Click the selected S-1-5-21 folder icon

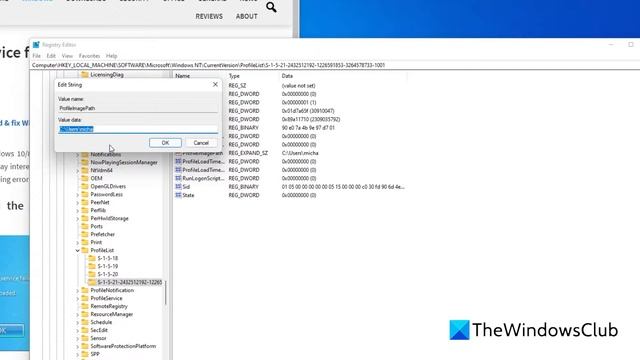click(x=92, y=282)
